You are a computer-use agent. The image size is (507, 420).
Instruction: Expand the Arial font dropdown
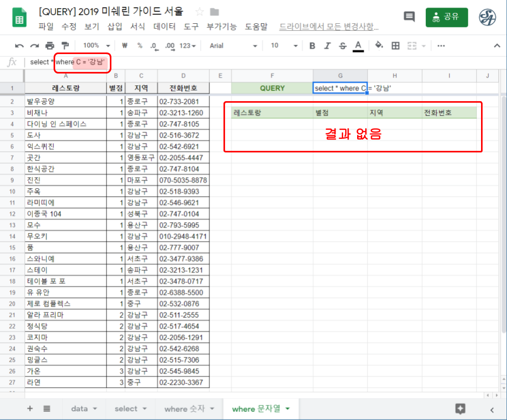(233, 46)
